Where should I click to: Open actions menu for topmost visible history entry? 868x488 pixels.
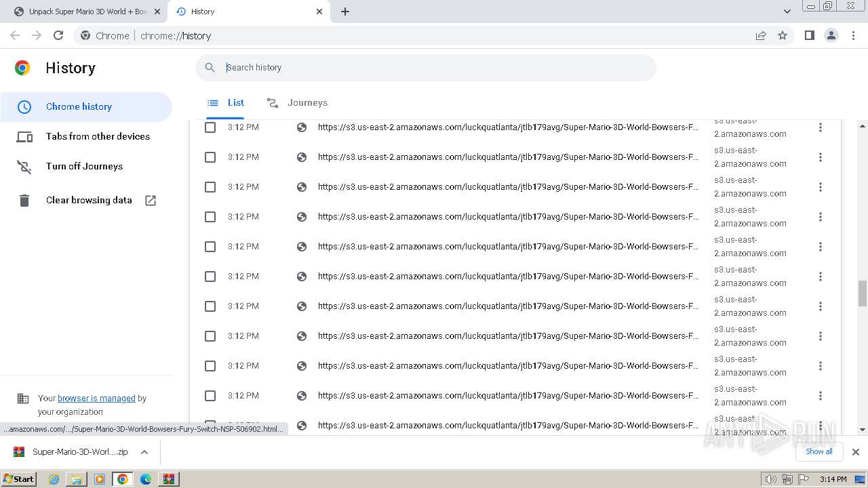tap(821, 127)
